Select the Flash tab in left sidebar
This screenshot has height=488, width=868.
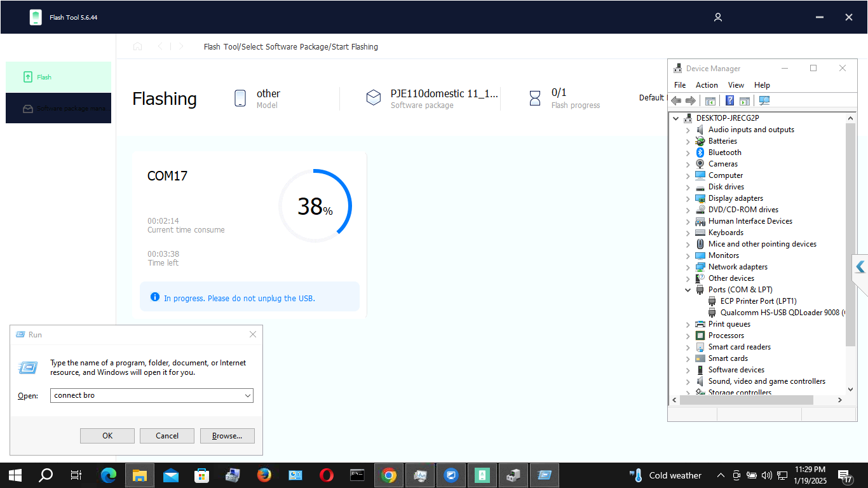click(x=58, y=77)
